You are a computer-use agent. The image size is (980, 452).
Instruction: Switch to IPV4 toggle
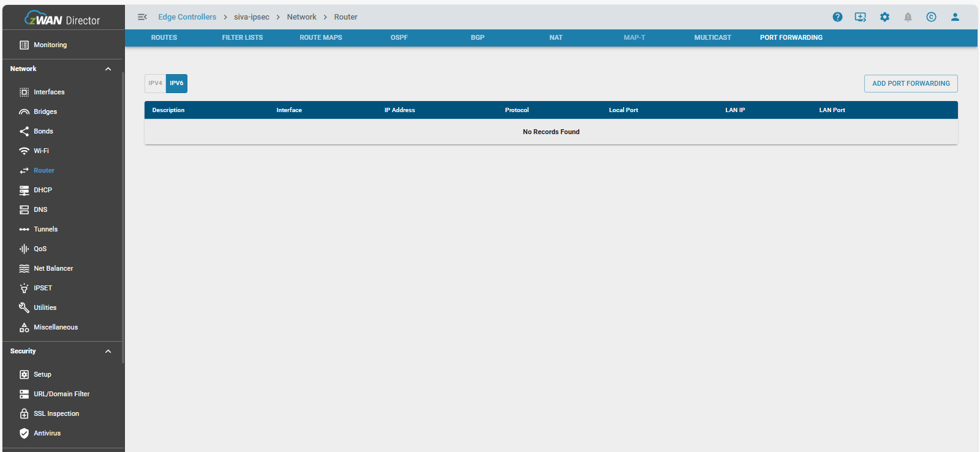click(155, 83)
